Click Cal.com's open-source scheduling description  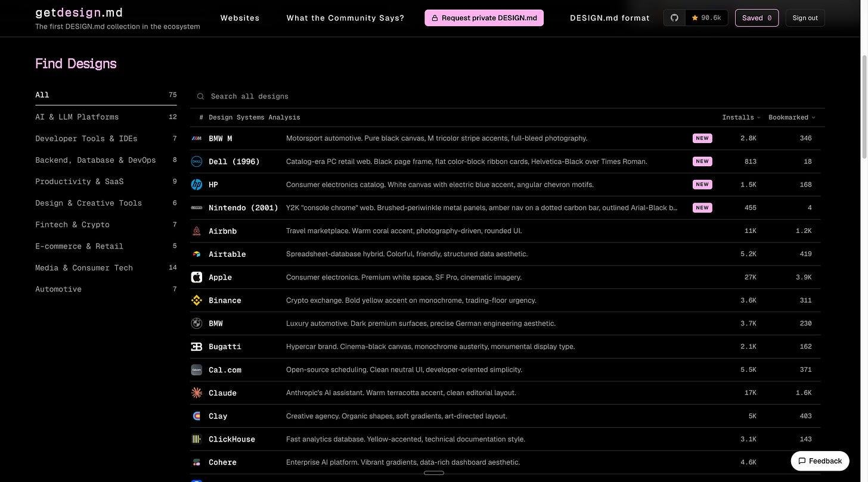[x=404, y=370]
